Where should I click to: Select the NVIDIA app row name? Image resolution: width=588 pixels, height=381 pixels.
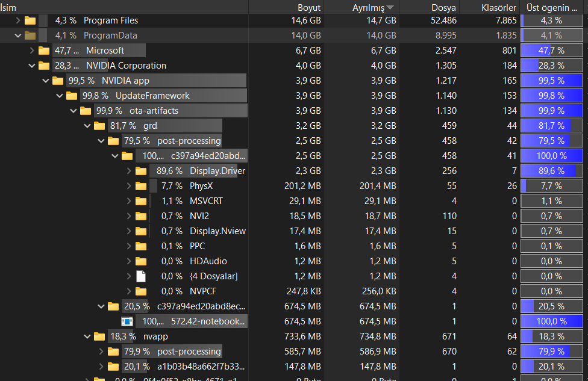(x=126, y=81)
